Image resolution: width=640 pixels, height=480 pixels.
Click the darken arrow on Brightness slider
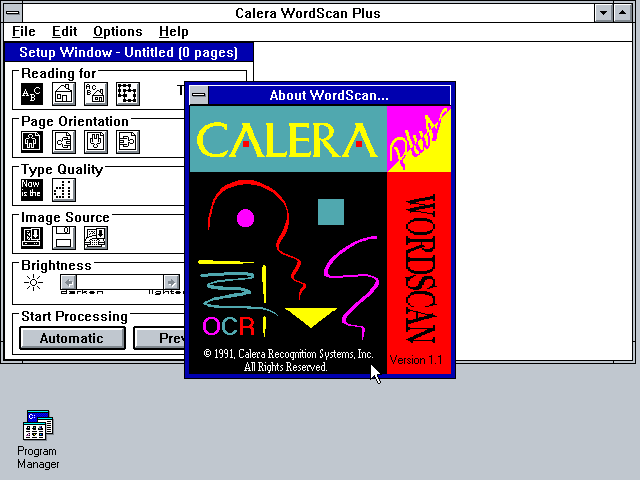tap(68, 282)
